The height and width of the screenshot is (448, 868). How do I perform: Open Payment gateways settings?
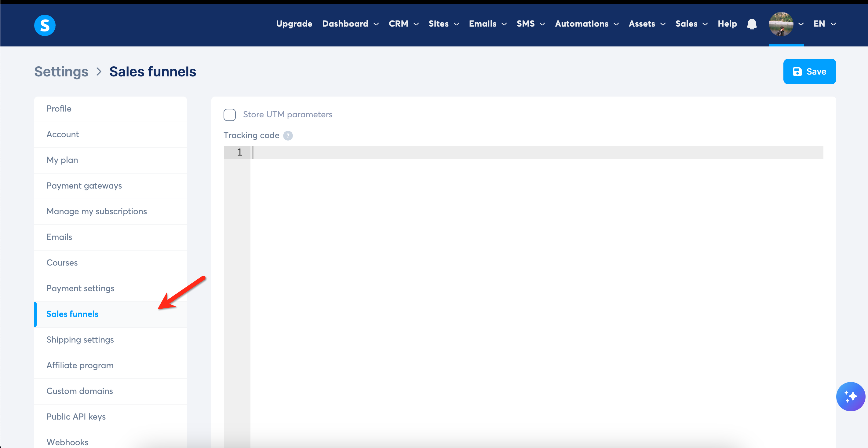pyautogui.click(x=84, y=185)
